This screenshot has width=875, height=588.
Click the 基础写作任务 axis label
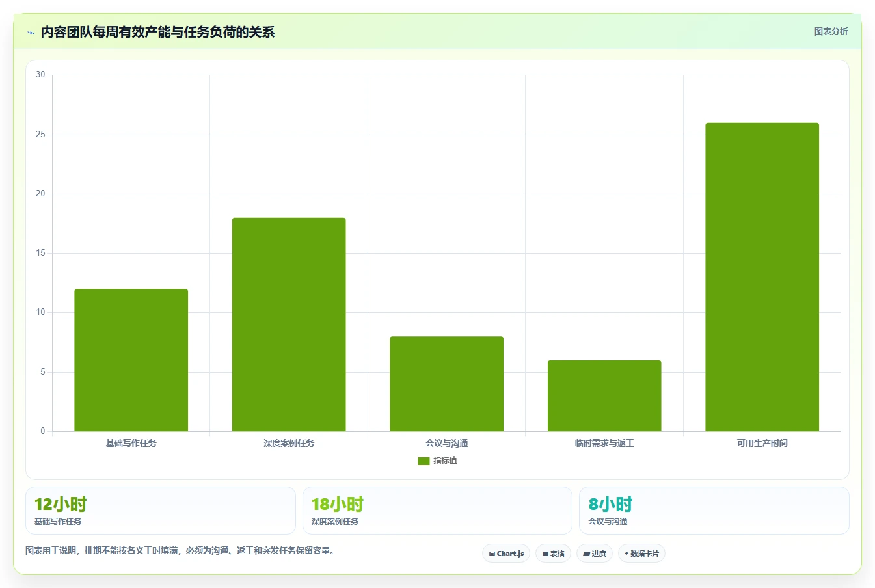pos(131,443)
